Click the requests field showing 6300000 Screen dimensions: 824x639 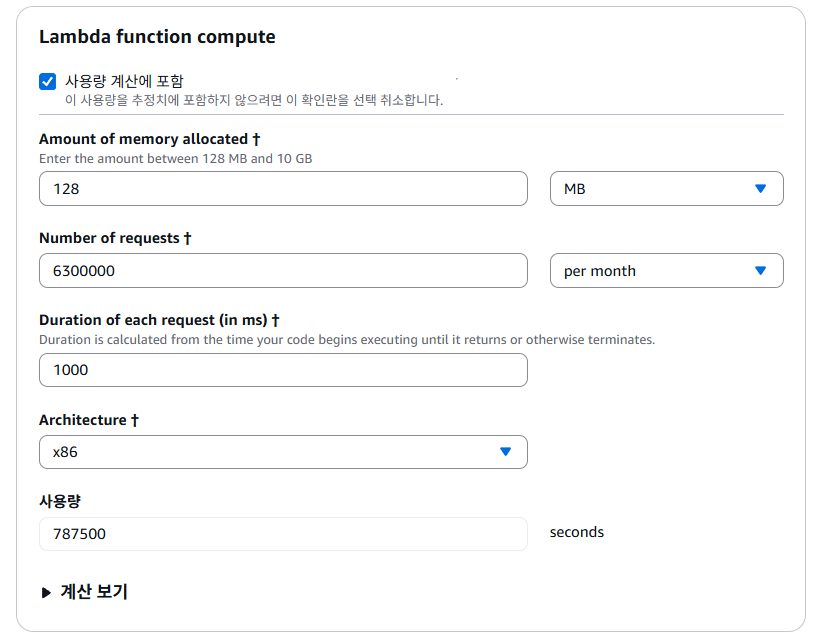click(283, 270)
